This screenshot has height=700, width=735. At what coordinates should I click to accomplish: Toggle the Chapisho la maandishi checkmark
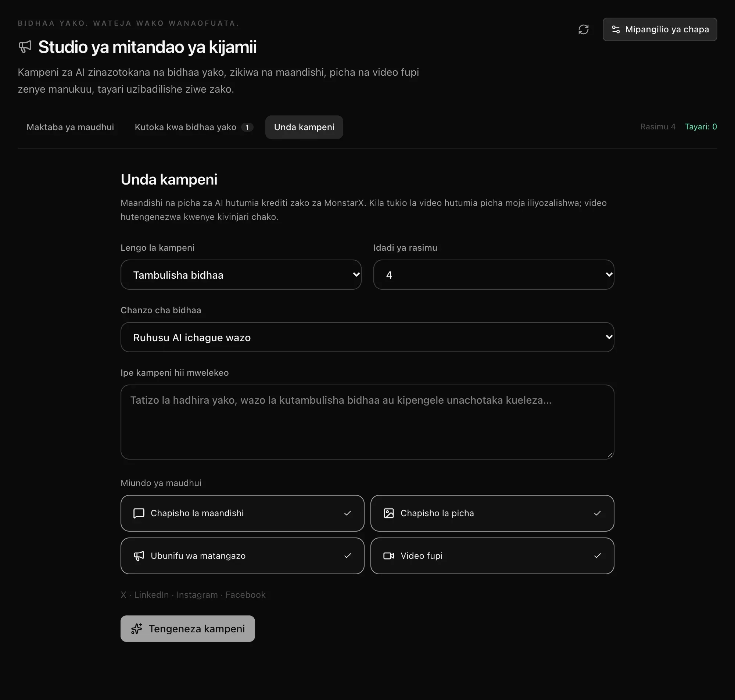(x=348, y=513)
